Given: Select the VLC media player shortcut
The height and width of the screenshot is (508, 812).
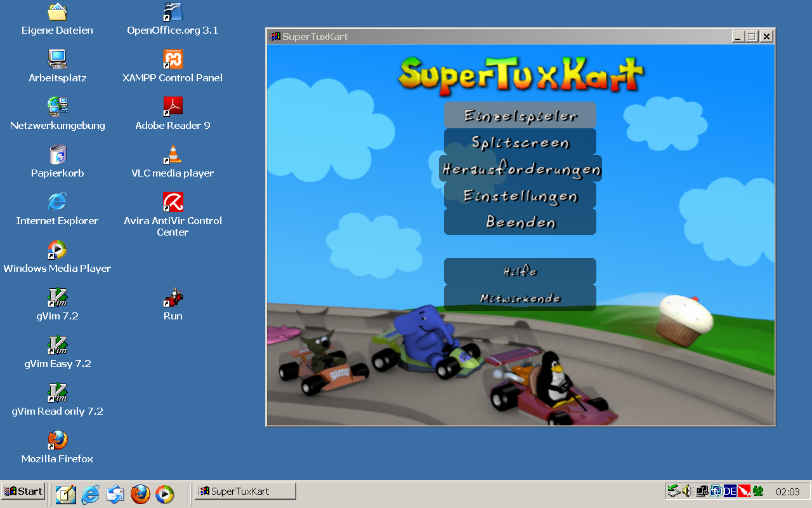Looking at the screenshot, I should point(173,162).
